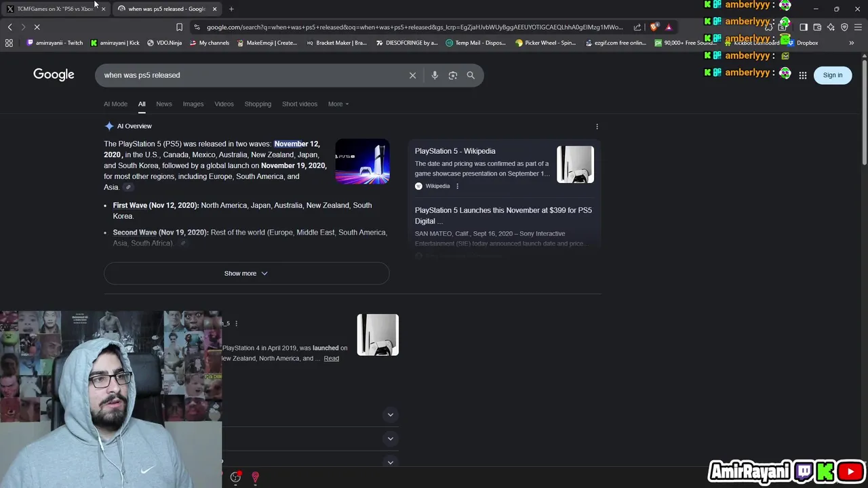This screenshot has height=488, width=868.
Task: Open VDO.Ninja bookmark
Action: click(x=164, y=43)
